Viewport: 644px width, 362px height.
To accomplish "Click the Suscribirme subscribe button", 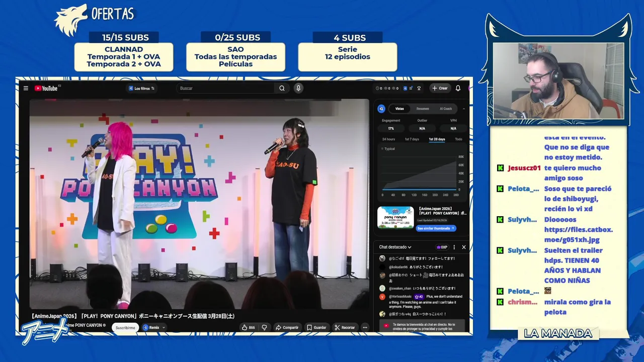I will coord(125,327).
